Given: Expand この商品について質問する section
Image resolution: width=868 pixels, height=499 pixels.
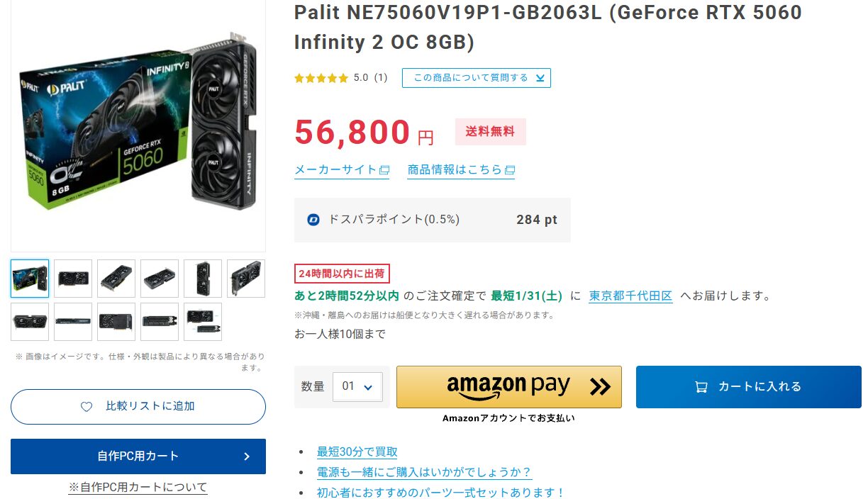Looking at the screenshot, I should click(x=476, y=78).
